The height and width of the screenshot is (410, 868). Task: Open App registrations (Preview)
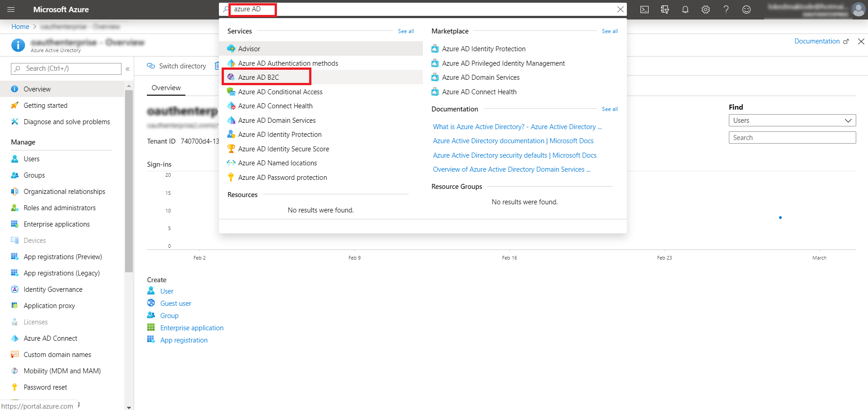pyautogui.click(x=62, y=256)
